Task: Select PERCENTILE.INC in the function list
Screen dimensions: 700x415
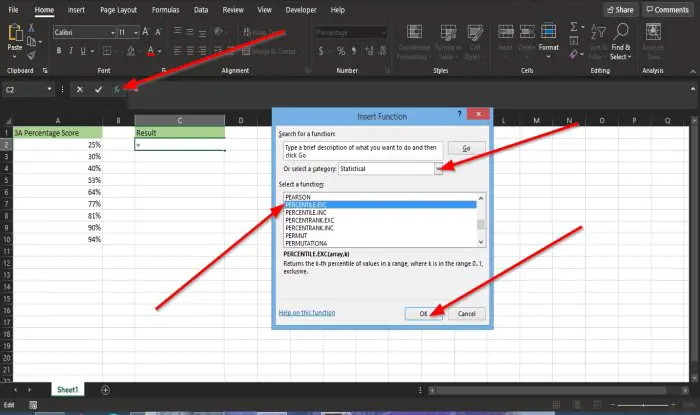Action: 306,212
